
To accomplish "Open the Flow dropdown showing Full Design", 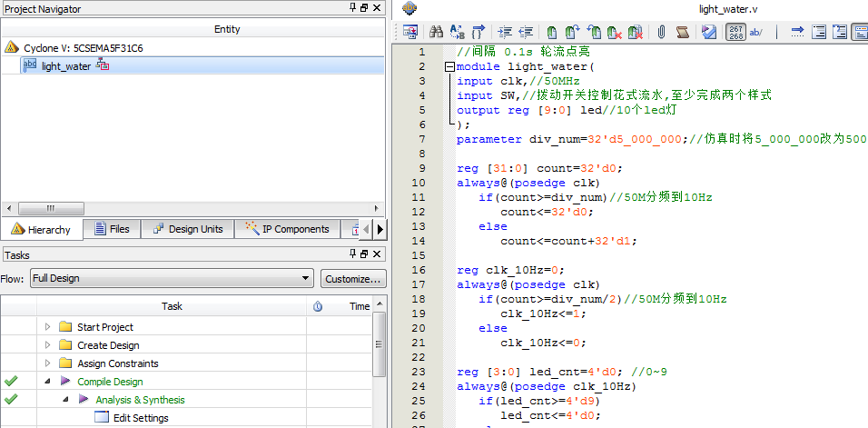I will tap(172, 278).
